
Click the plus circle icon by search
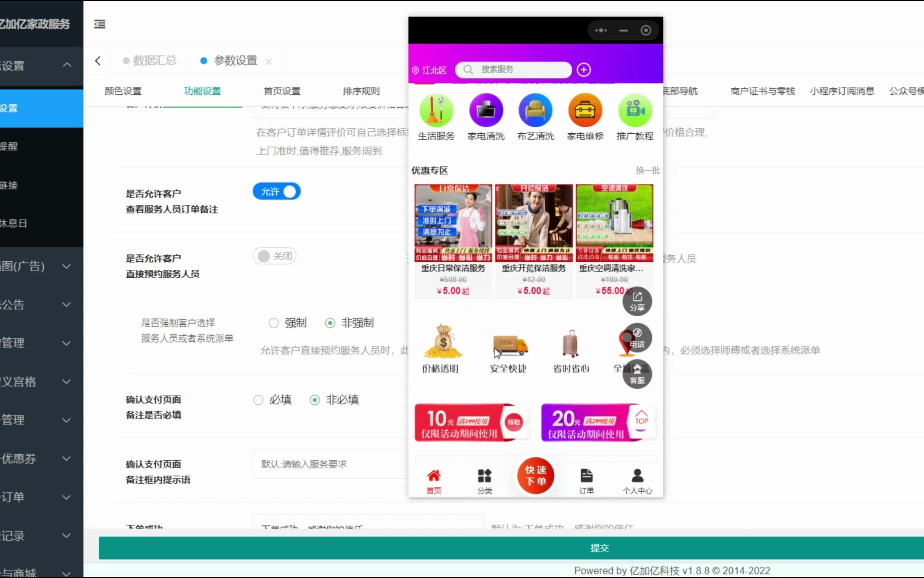(584, 70)
